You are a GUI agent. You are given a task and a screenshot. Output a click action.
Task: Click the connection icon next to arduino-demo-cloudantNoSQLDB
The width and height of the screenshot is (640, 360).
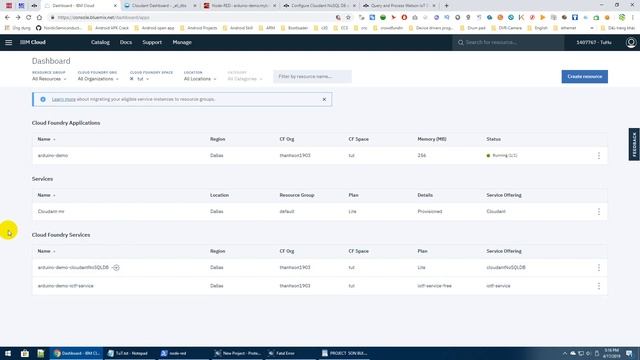pos(116,267)
